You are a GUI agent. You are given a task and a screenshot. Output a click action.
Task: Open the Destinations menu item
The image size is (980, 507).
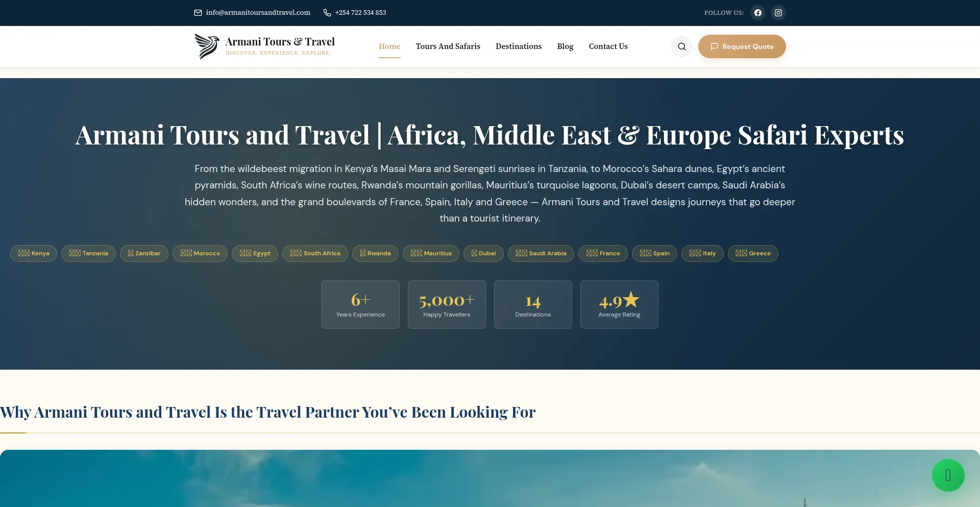(x=519, y=46)
